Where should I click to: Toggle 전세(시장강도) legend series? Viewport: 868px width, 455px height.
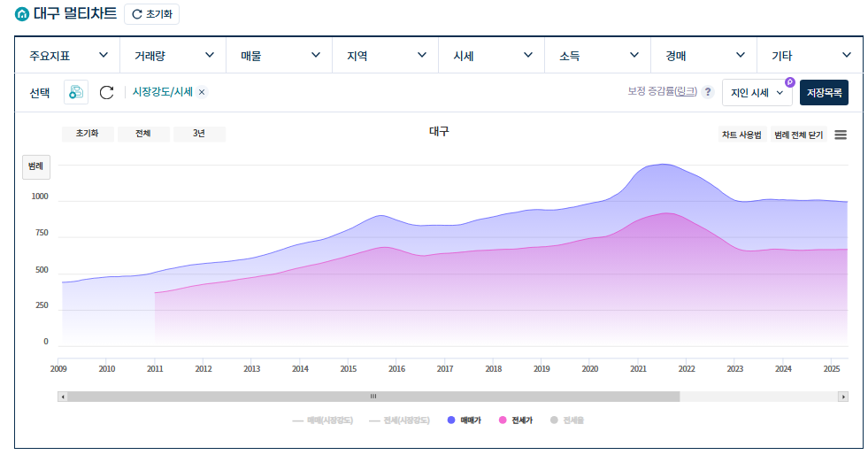click(399, 420)
